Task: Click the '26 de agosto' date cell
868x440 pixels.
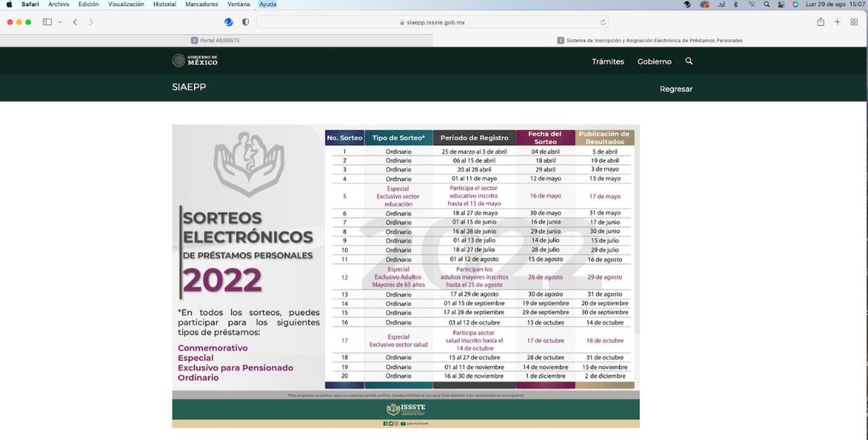Action: point(545,277)
